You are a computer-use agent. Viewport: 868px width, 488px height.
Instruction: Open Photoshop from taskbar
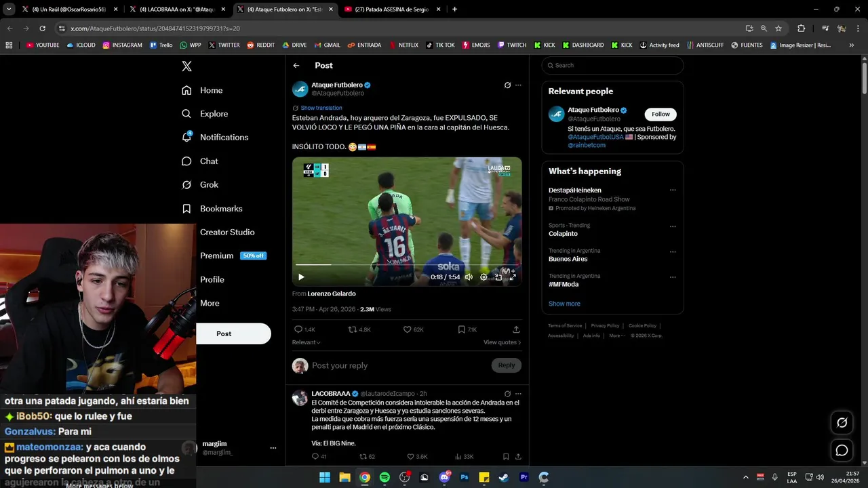coord(465,477)
